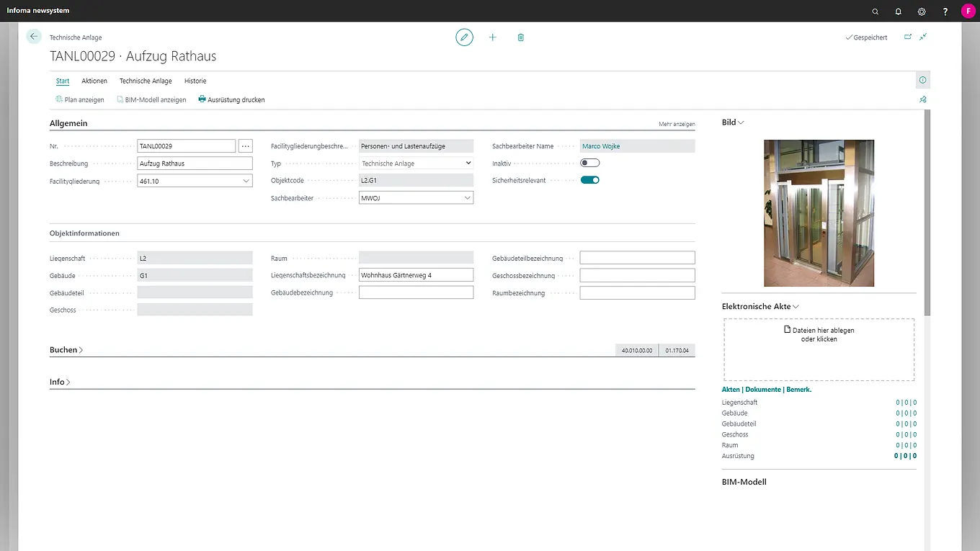Expand the Info section
980x551 pixels.
click(60, 382)
